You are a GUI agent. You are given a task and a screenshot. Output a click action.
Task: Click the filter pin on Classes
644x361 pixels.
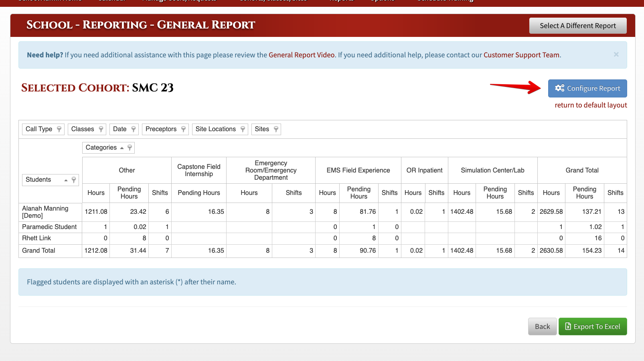point(101,129)
